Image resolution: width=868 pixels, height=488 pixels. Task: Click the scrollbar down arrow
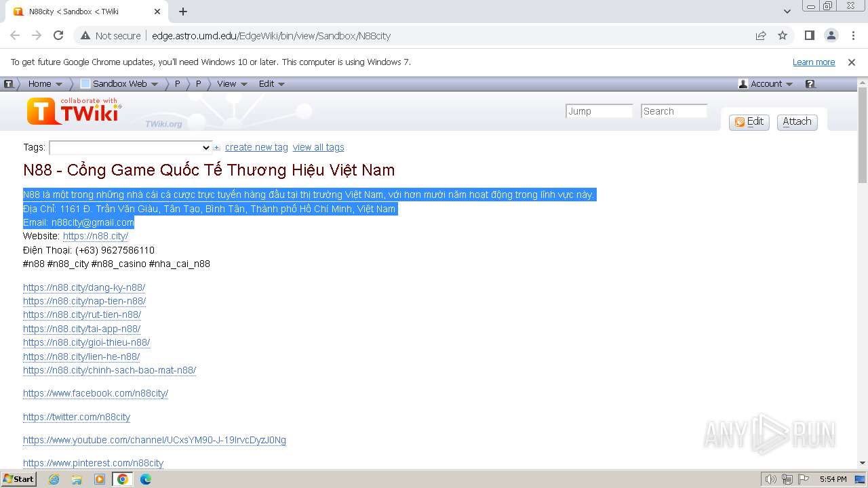863,463
